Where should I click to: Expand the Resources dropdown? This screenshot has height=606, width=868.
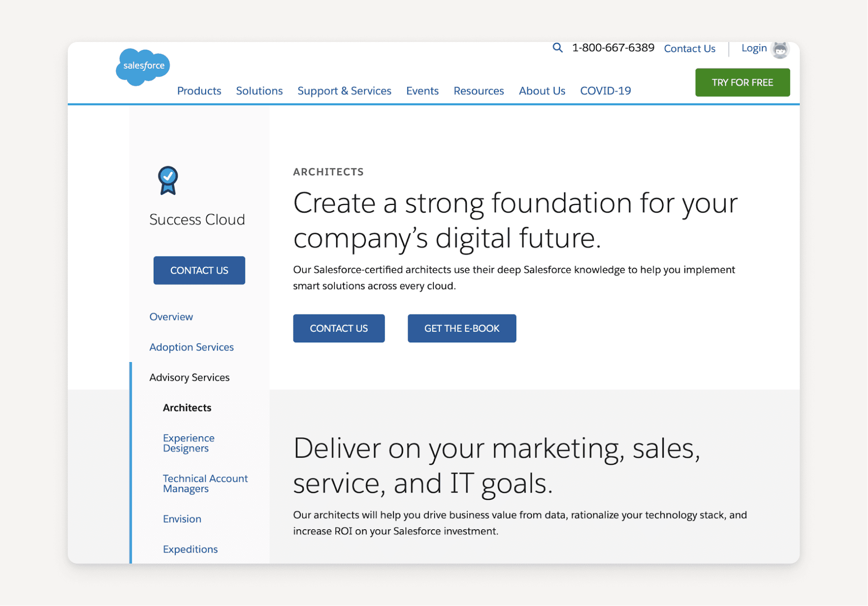[x=478, y=90]
